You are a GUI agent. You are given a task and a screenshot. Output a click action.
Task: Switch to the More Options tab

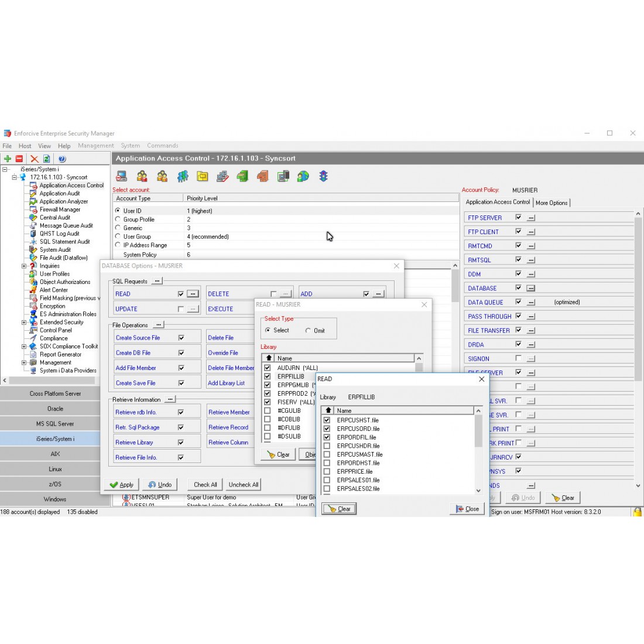coord(551,203)
